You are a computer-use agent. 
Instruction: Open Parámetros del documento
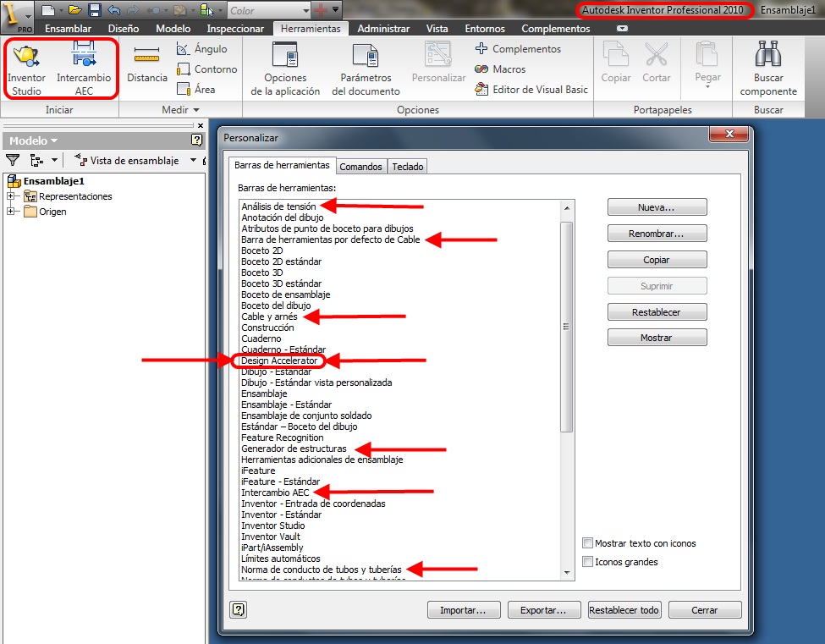click(366, 69)
